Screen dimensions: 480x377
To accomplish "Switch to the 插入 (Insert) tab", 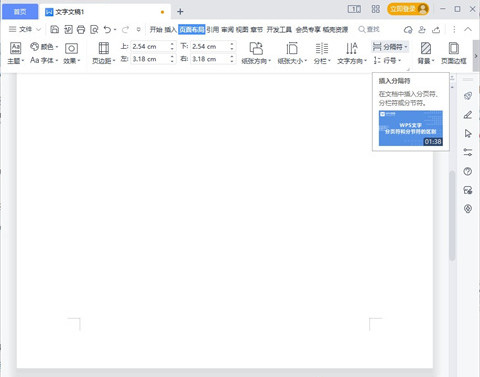I will pos(170,30).
